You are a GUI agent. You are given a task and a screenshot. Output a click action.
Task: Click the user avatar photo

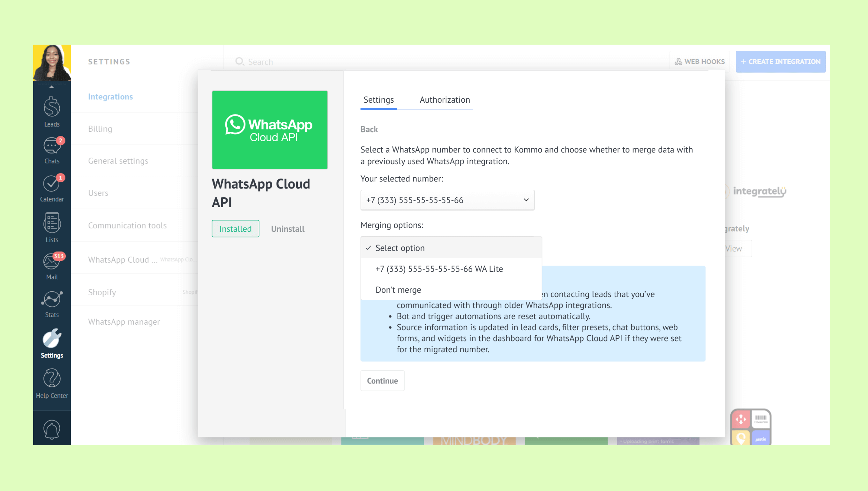tap(52, 62)
